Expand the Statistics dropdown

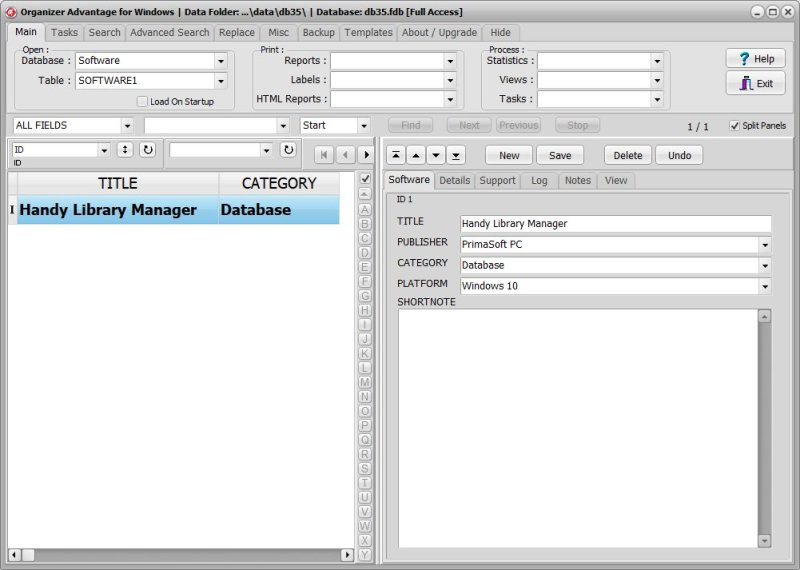657,61
